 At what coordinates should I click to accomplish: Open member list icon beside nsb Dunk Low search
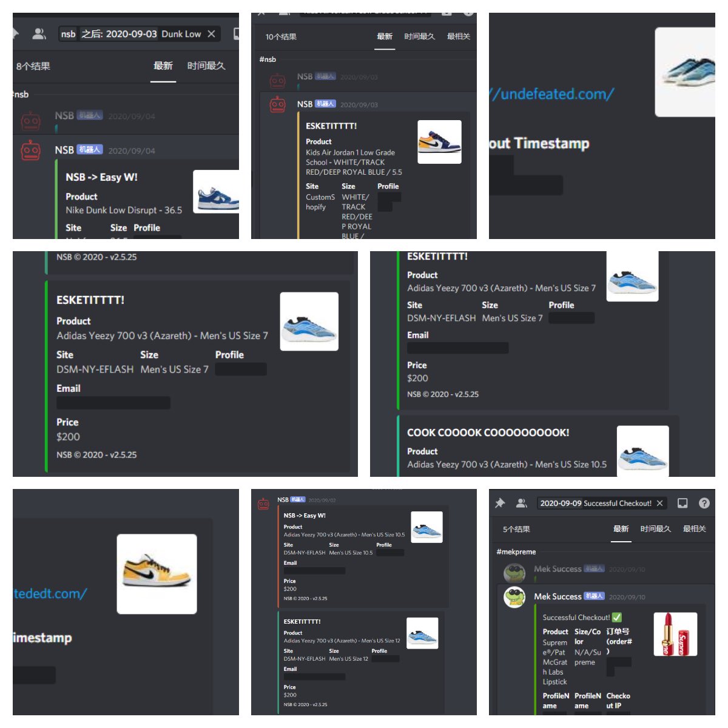tap(39, 34)
